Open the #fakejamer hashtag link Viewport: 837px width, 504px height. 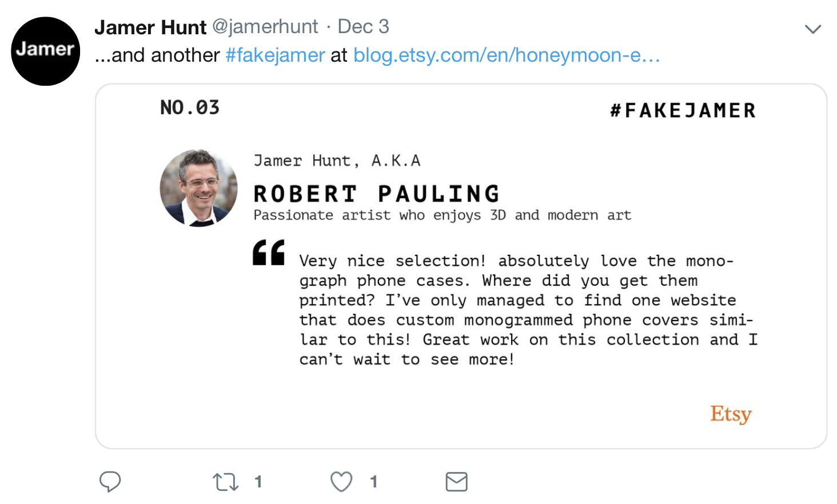pyautogui.click(x=275, y=55)
